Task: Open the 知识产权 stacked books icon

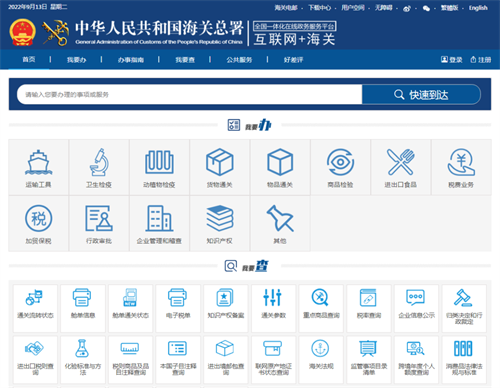Action: pyautogui.click(x=220, y=218)
